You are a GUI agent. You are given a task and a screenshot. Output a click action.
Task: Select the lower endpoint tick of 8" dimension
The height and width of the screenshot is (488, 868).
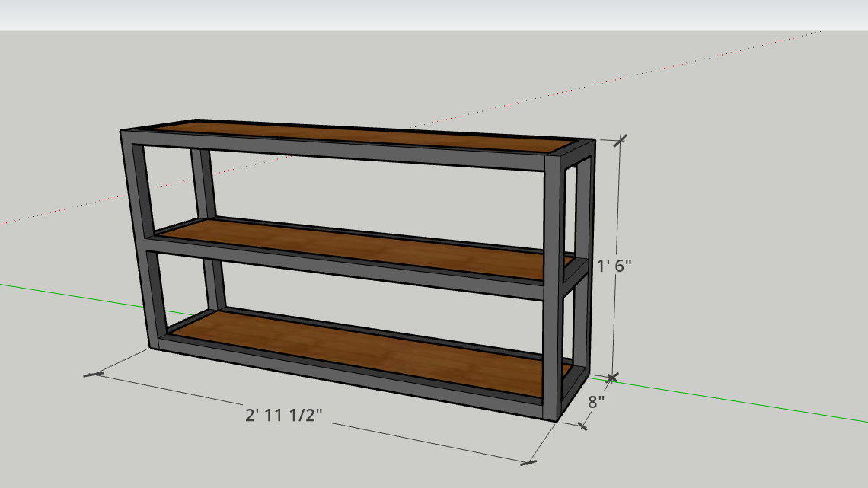point(583,426)
